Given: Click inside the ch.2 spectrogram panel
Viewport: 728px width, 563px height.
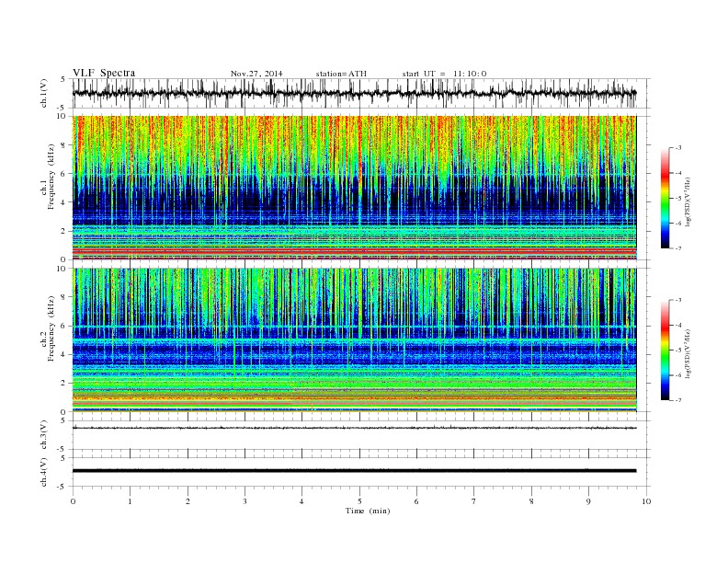Looking at the screenshot, I should (354, 340).
